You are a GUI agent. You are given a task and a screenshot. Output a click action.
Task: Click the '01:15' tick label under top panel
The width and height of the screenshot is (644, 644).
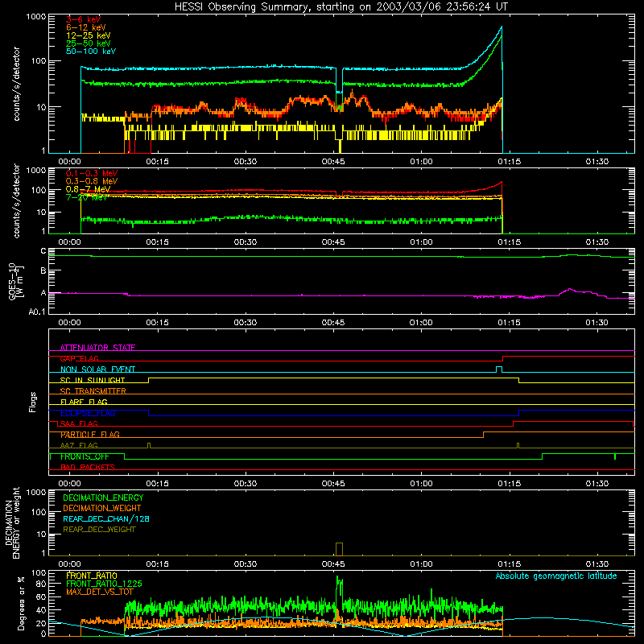(x=510, y=162)
